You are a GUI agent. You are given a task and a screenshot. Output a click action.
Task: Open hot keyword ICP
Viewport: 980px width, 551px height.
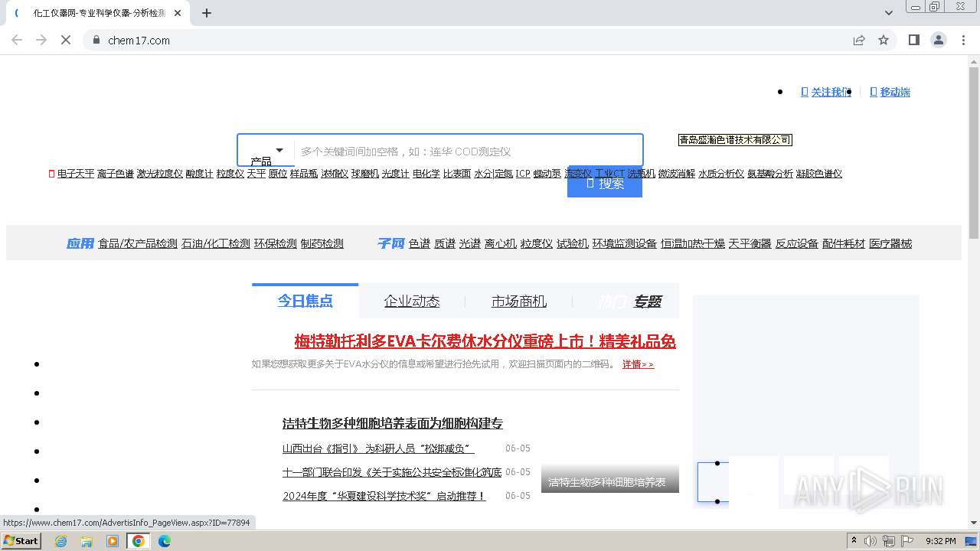coord(523,174)
